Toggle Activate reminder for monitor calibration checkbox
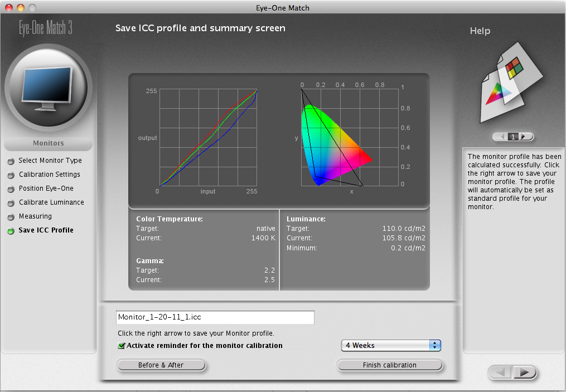This screenshot has height=392, width=566. tap(122, 346)
